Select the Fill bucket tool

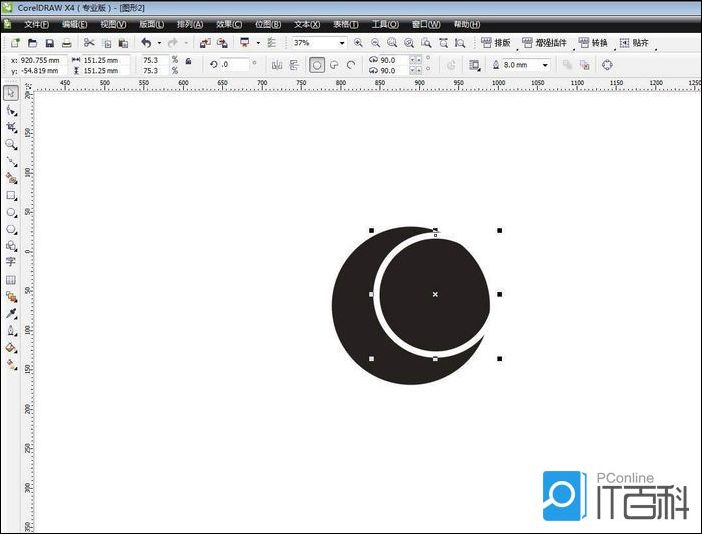[11, 348]
